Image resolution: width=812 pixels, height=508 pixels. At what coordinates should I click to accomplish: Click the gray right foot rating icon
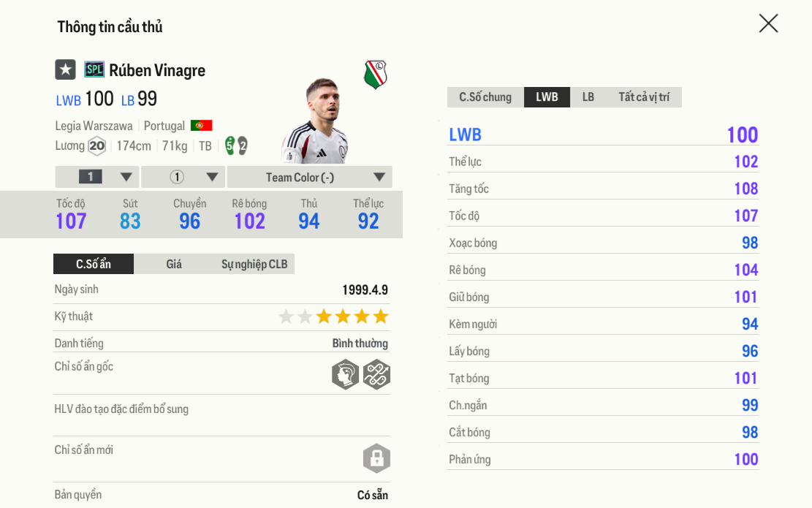tap(243, 145)
